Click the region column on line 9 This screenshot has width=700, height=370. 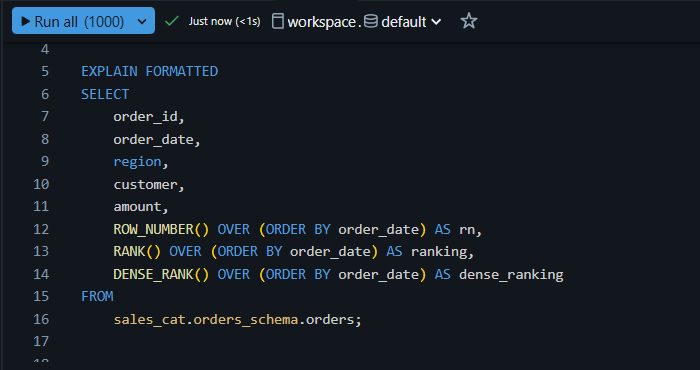[137, 162]
